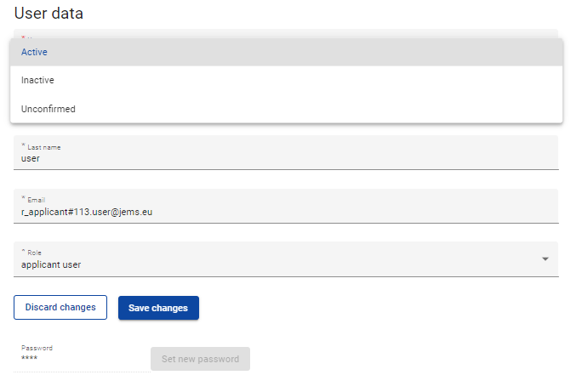Image resolution: width=582 pixels, height=392 pixels.
Task: Click the Role dropdown arrow
Action: coord(545,259)
